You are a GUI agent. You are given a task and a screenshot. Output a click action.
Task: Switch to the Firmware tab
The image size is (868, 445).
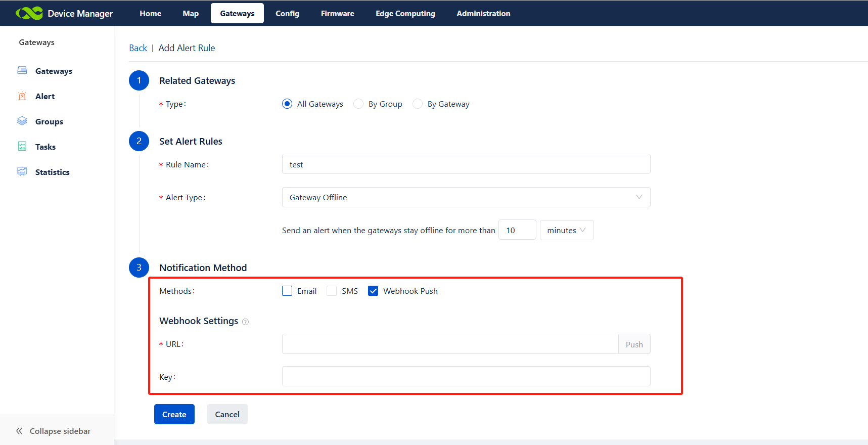tap(337, 14)
